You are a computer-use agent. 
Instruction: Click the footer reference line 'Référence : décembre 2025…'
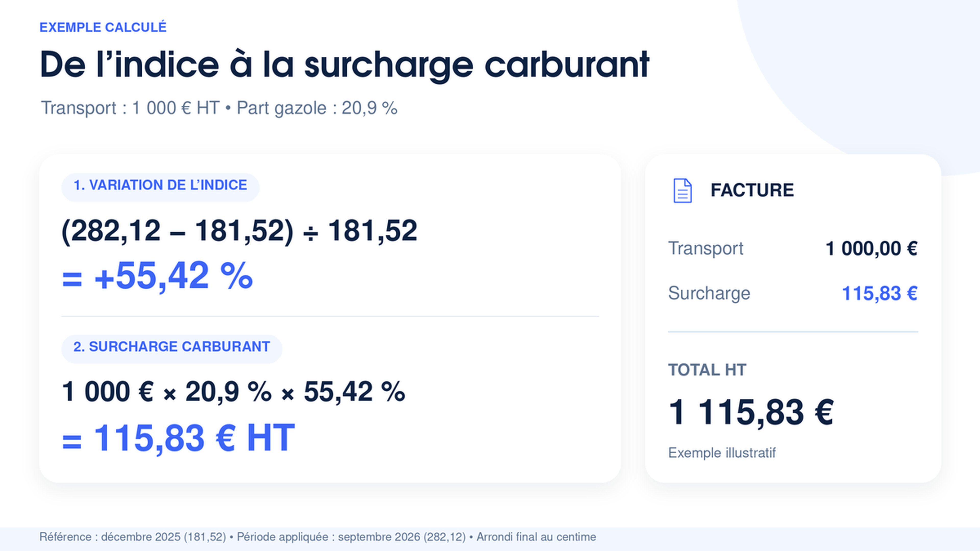point(318,537)
